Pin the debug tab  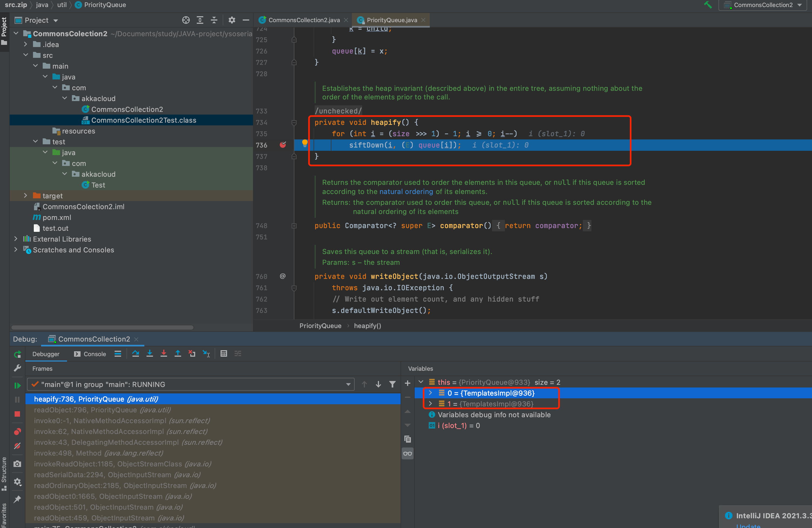(17, 499)
